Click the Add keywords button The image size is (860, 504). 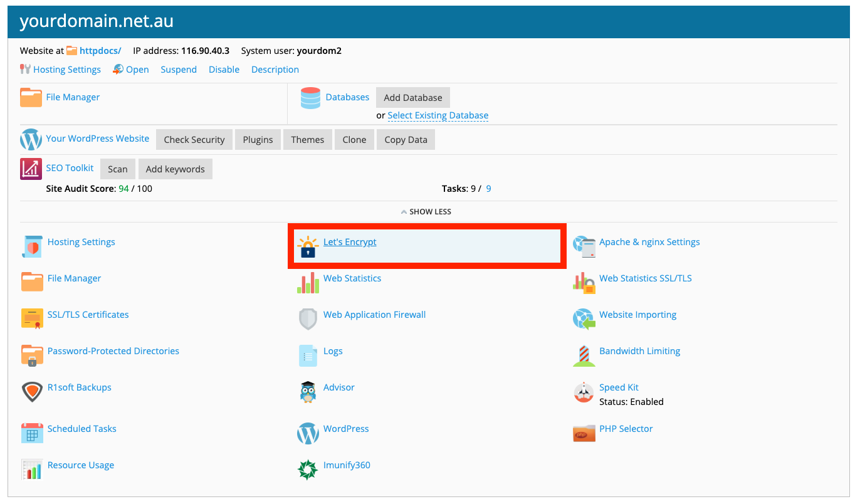(x=176, y=169)
